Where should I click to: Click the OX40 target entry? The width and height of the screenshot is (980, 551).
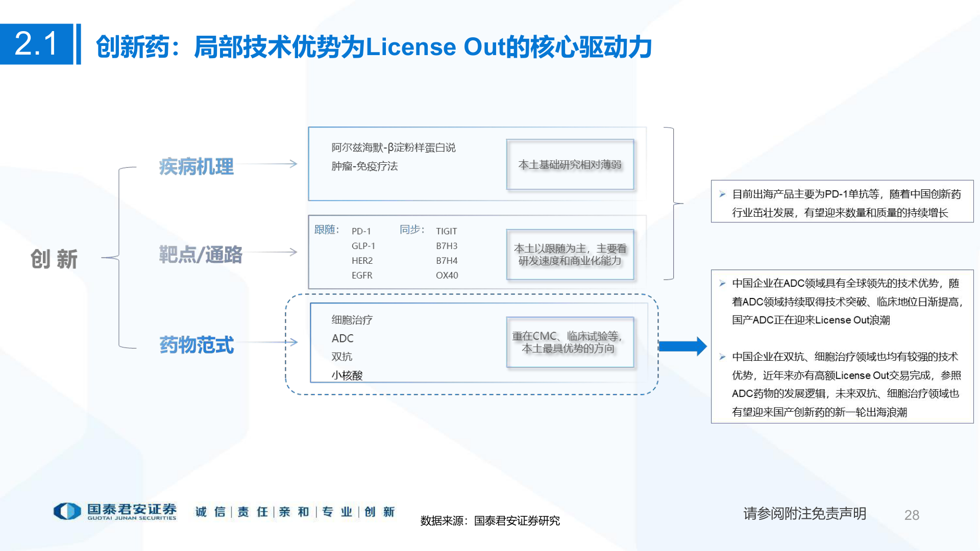447,275
